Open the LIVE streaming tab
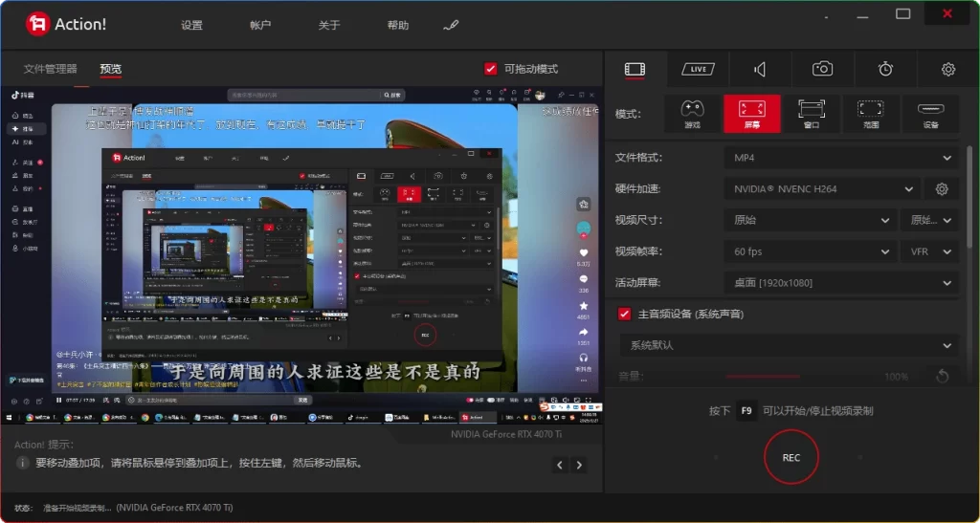The image size is (980, 523). pyautogui.click(x=698, y=69)
